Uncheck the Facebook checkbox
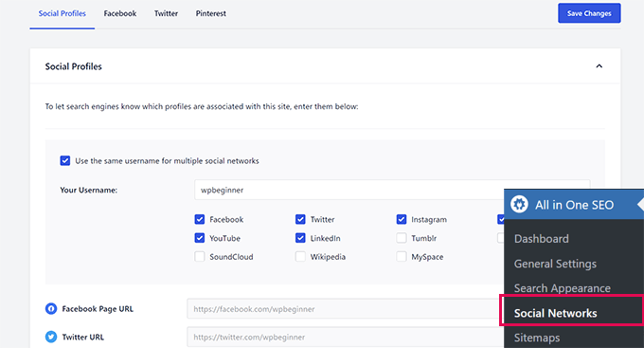 [200, 219]
